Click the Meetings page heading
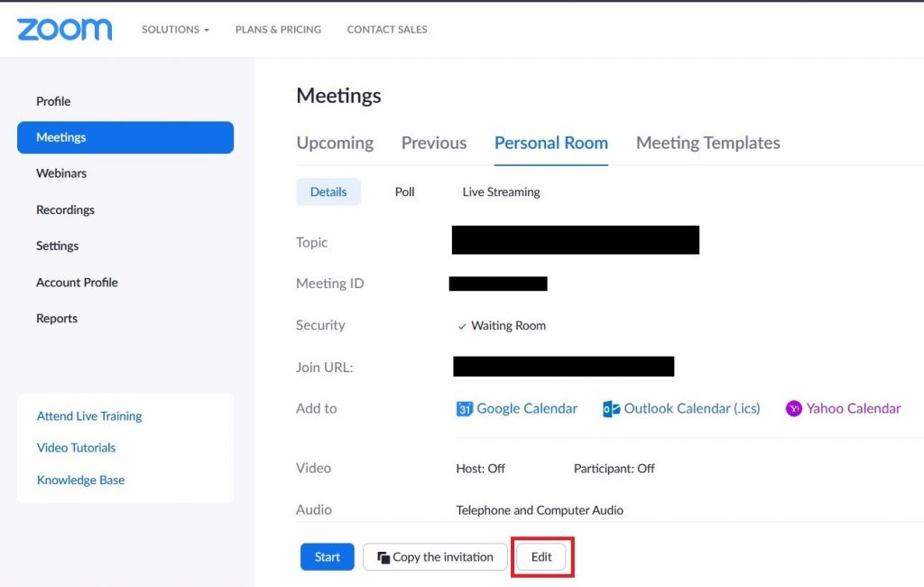The height and width of the screenshot is (587, 924). (339, 96)
